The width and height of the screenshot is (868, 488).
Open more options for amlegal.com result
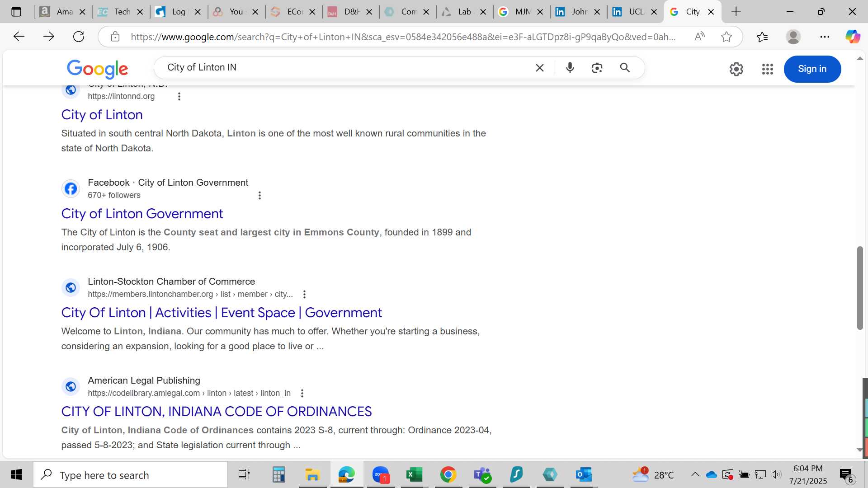pos(302,393)
